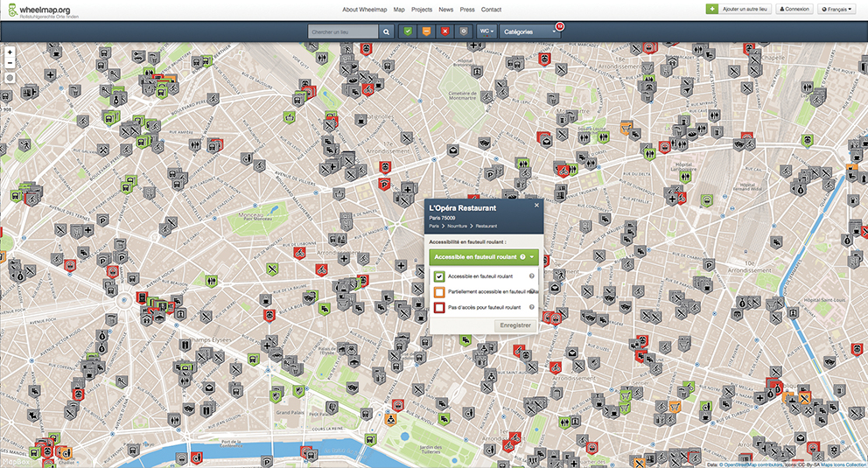Toggle the orange partially accessible filter
The width and height of the screenshot is (868, 468).
(426, 31)
